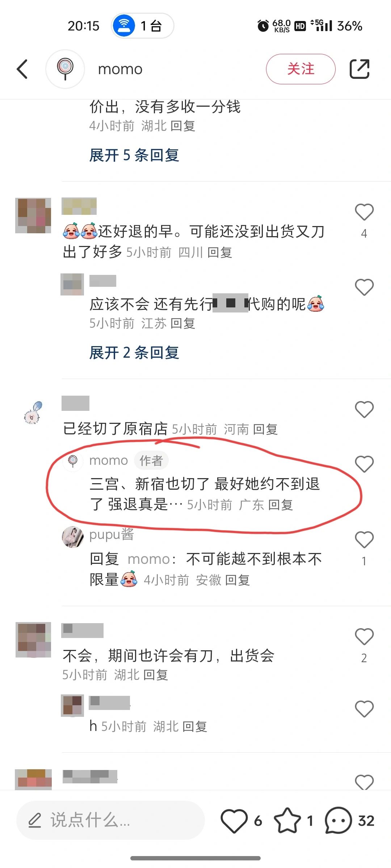
Task: Like the 已经切了原宿店 comment
Action: pos(364,409)
